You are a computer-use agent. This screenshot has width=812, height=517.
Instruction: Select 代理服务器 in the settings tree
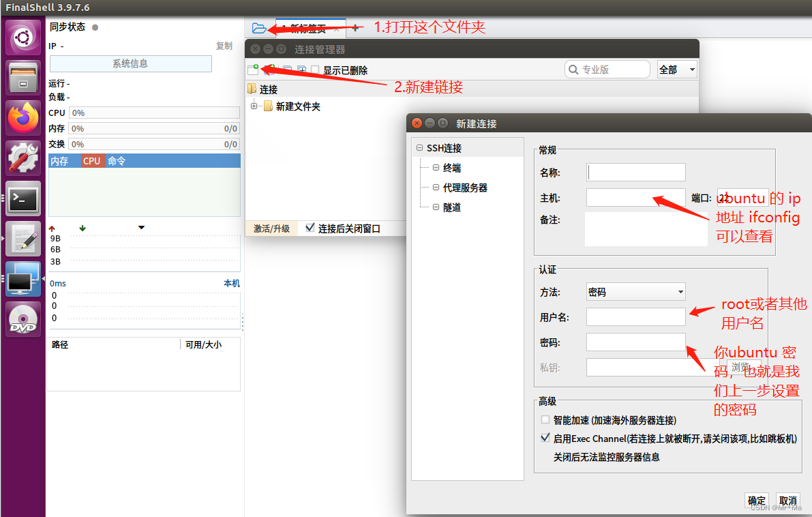[x=465, y=188]
